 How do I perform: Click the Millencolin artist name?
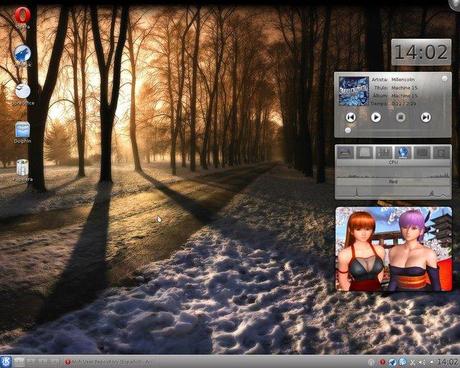point(403,80)
